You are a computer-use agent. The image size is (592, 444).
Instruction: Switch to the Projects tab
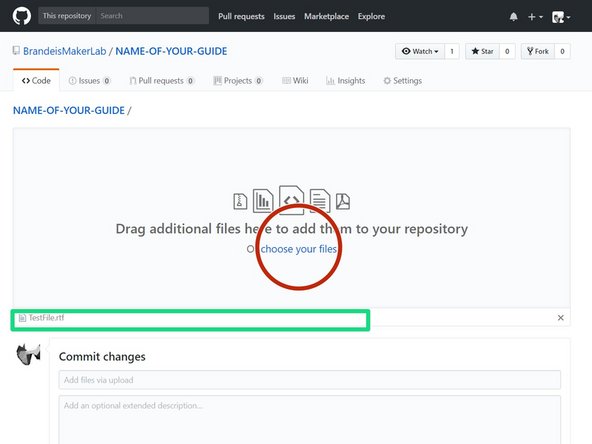pos(238,80)
